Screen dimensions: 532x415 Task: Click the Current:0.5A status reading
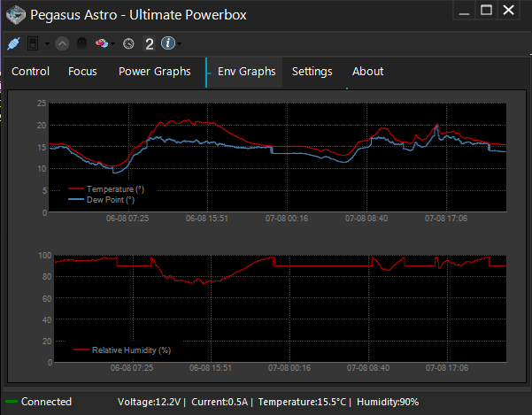point(220,402)
